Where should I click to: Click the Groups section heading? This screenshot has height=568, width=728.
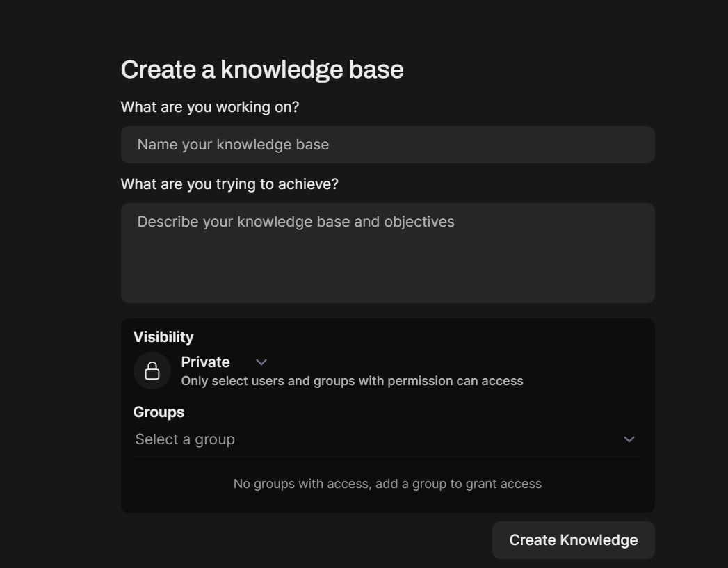(159, 412)
